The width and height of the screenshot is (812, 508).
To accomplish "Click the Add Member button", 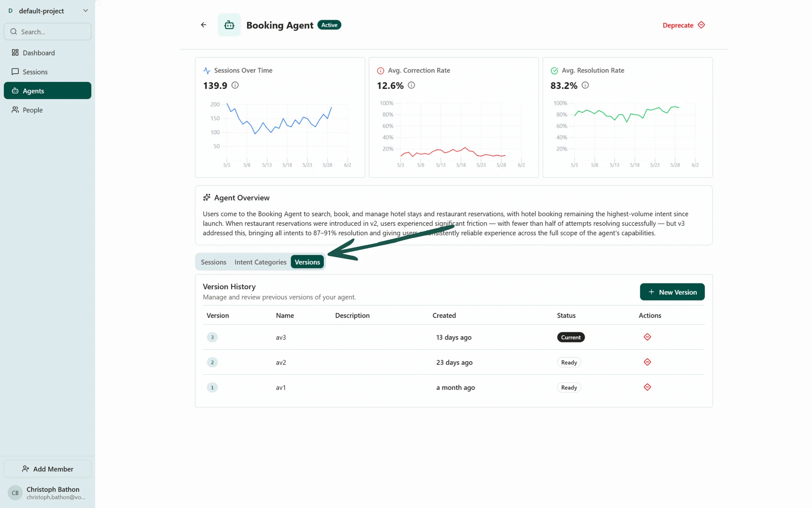I will point(48,469).
